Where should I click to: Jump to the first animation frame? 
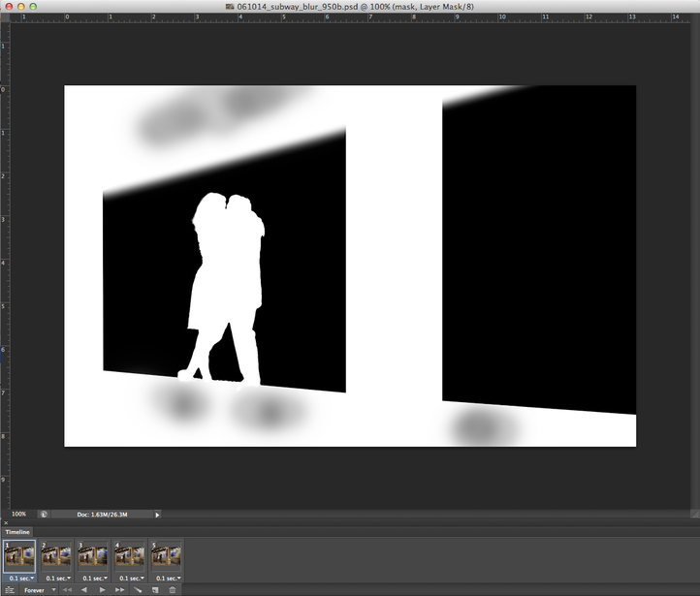point(67,589)
